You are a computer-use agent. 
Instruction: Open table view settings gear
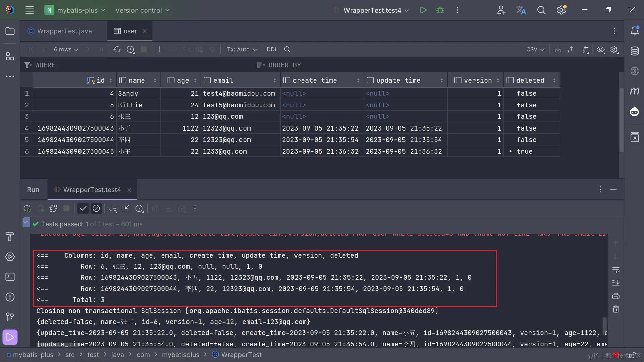614,50
